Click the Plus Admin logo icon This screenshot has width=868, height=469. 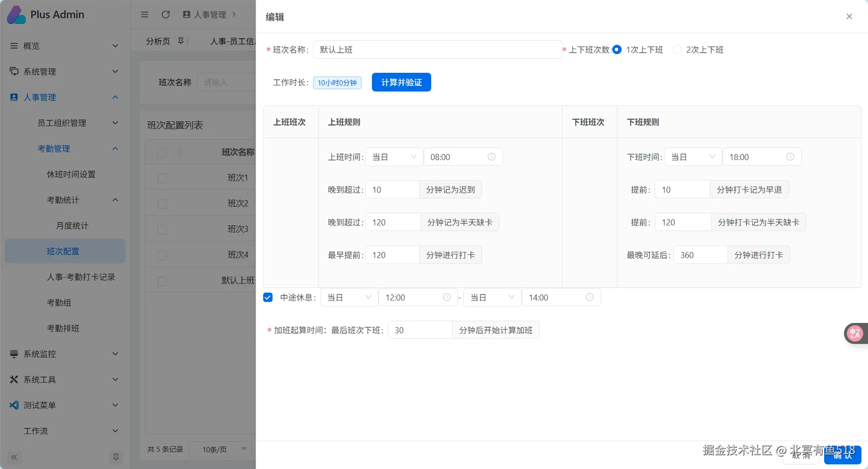point(16,14)
